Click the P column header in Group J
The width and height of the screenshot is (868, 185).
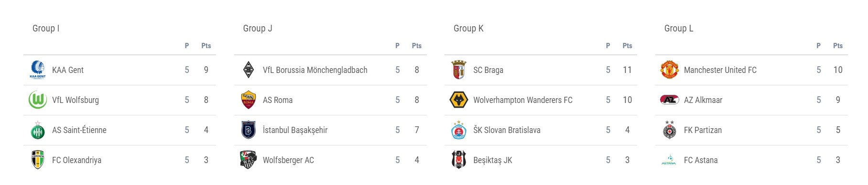pyautogui.click(x=397, y=46)
